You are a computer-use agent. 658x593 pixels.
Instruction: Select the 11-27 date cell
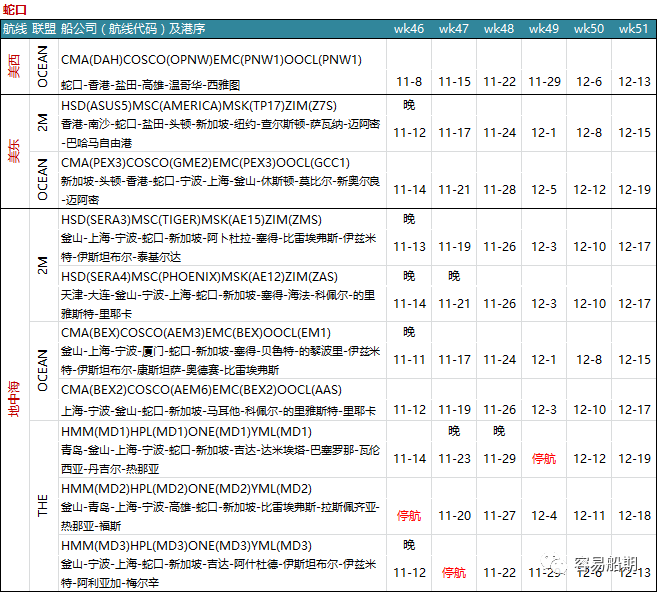click(499, 516)
